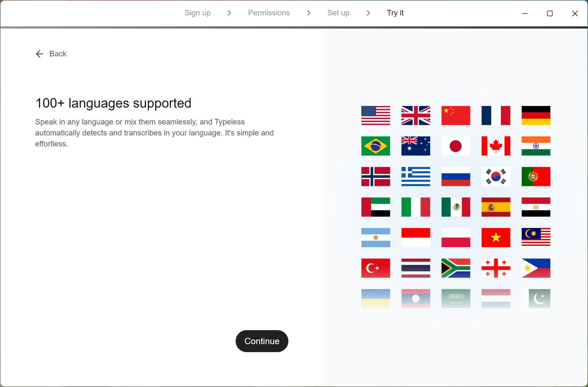Click the Japan flag icon
Screen dimensions: 588x387
click(456, 146)
